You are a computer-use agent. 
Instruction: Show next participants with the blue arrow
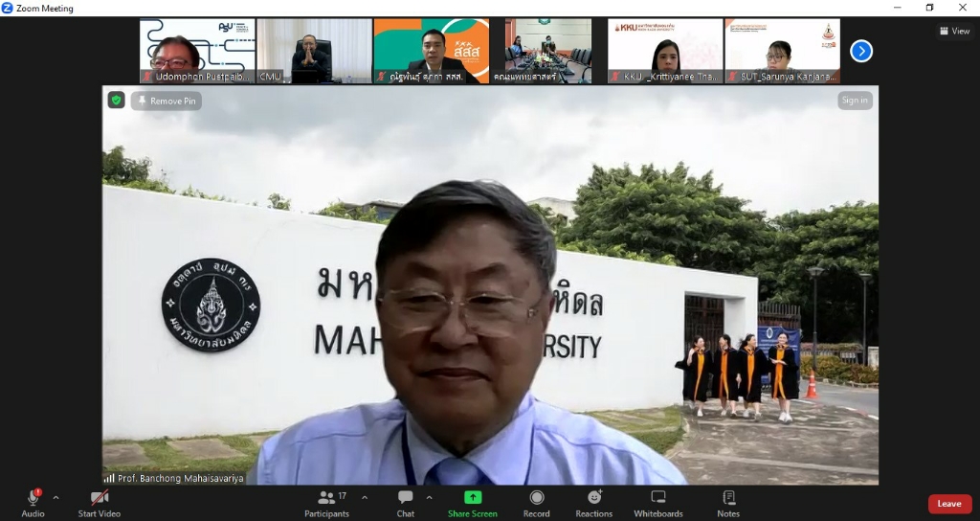click(x=861, y=51)
